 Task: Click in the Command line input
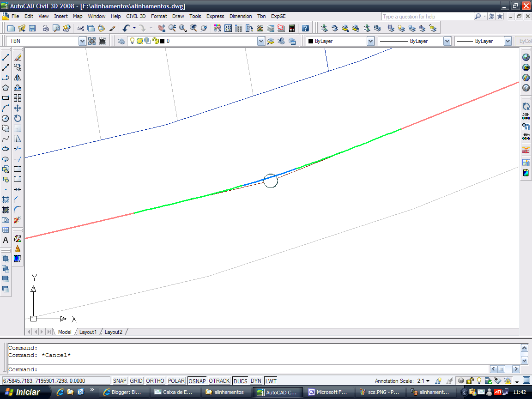point(248,369)
